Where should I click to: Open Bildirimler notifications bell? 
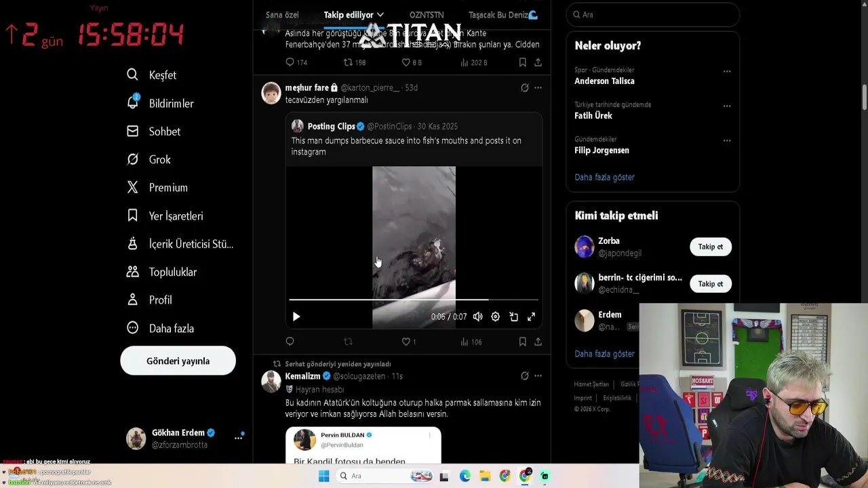[160, 103]
